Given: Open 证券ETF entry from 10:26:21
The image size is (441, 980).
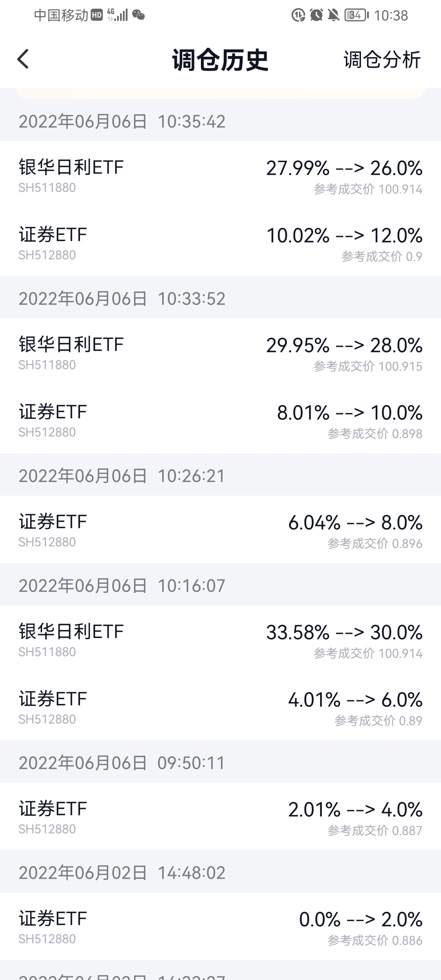Looking at the screenshot, I should click(x=220, y=530).
